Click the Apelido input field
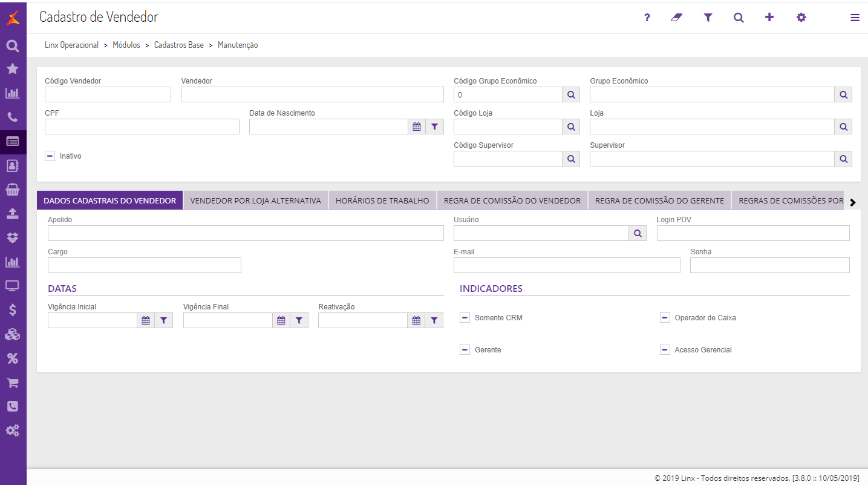Image resolution: width=868 pixels, height=485 pixels. click(x=246, y=233)
